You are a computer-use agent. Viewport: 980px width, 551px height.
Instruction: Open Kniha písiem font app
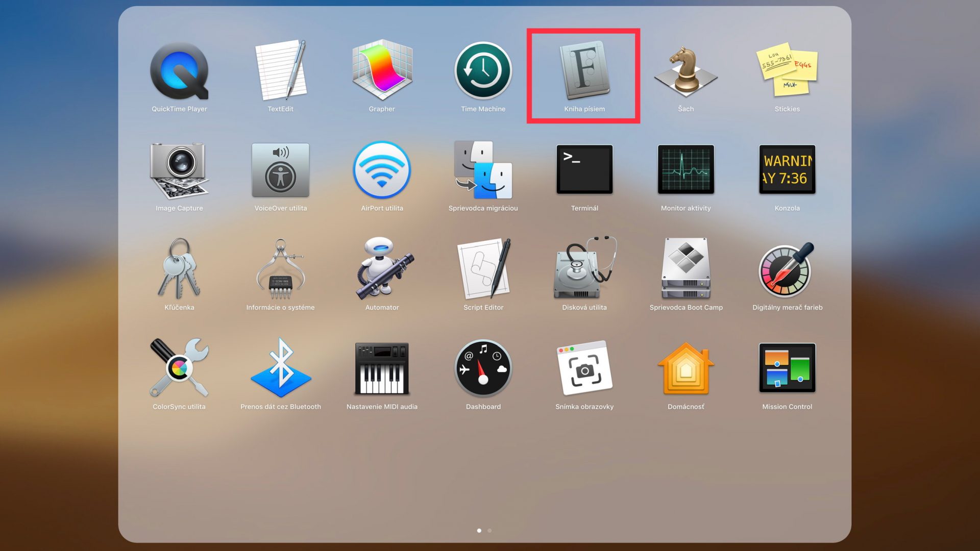tap(584, 70)
